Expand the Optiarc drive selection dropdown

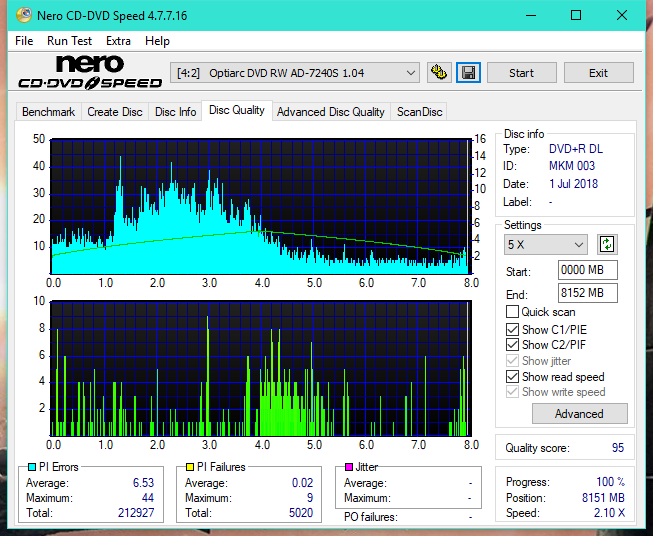(x=294, y=73)
